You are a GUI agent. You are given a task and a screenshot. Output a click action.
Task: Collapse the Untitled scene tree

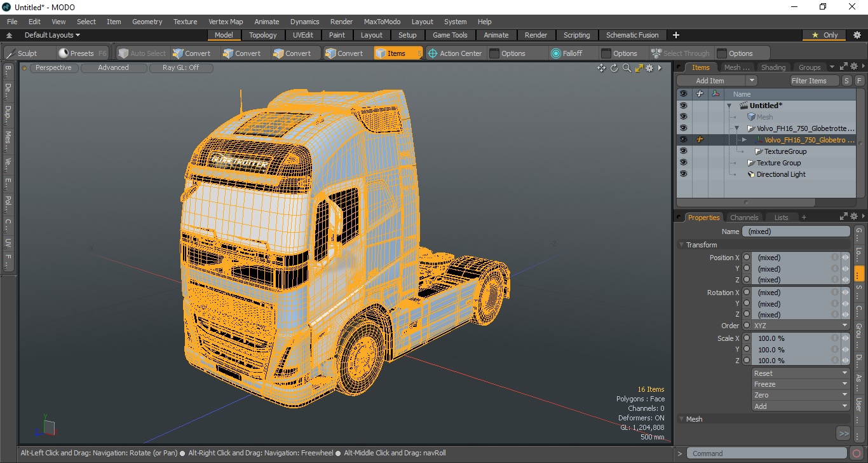point(729,106)
